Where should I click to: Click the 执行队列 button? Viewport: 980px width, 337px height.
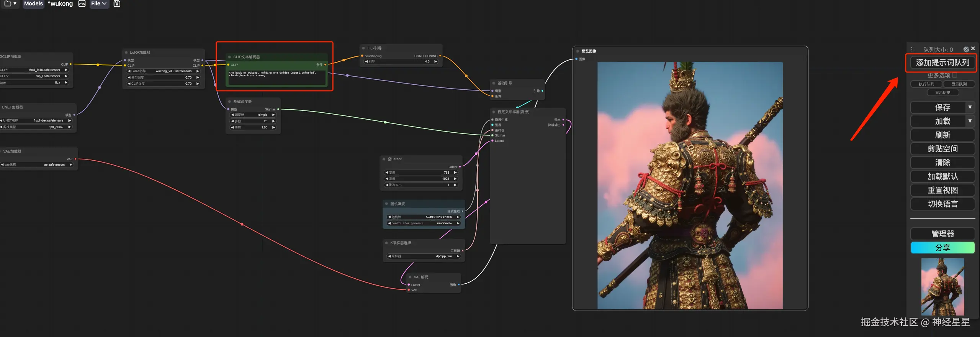pos(926,84)
